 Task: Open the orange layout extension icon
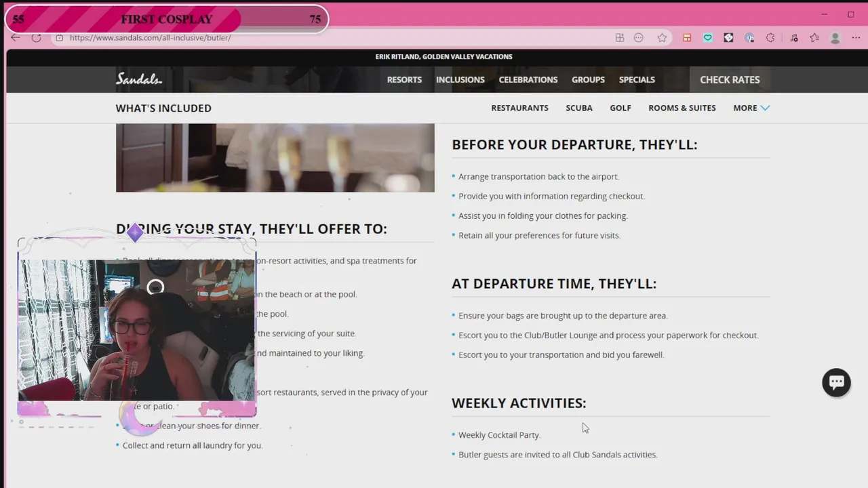(x=687, y=38)
